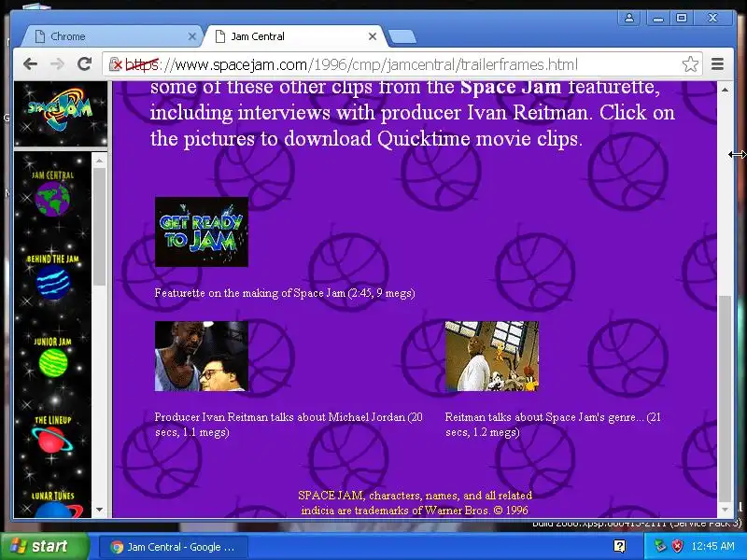
Task: Click the Warner Bros. trademark notice text
Action: [415, 503]
